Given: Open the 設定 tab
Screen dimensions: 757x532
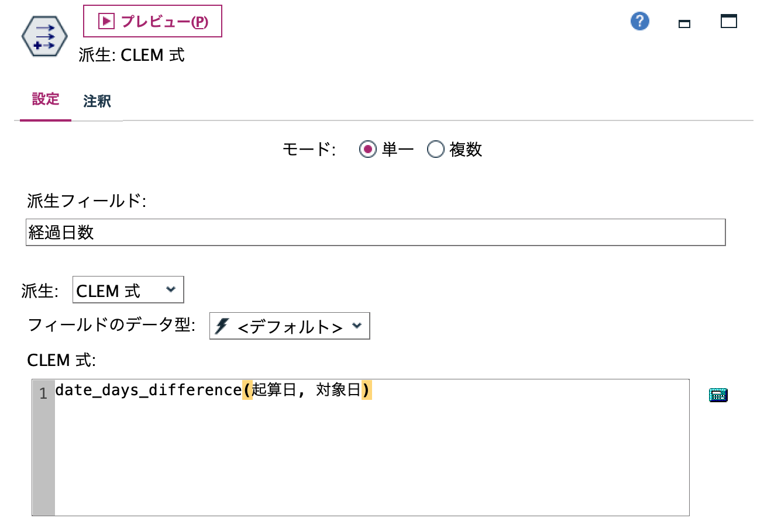Looking at the screenshot, I should 45,101.
